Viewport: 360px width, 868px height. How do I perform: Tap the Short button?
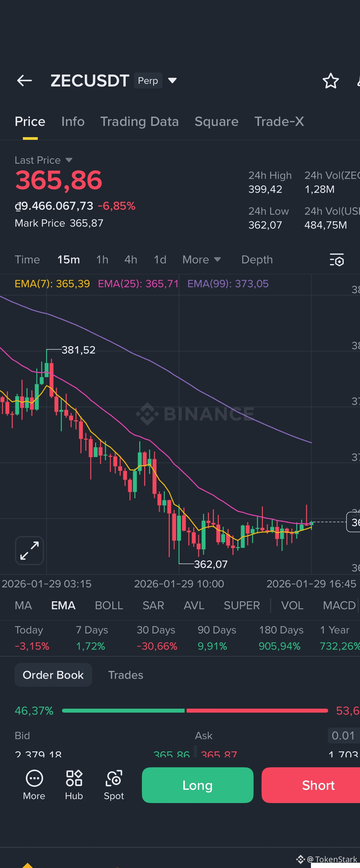click(x=311, y=785)
